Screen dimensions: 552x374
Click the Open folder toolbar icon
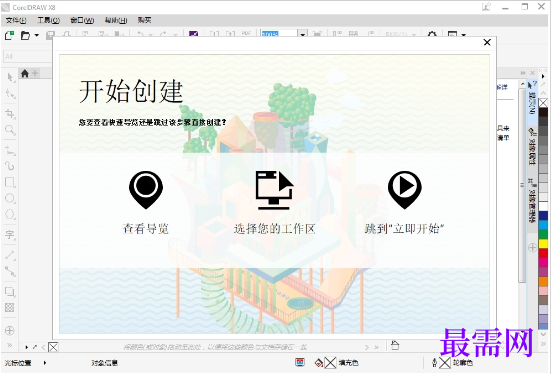26,35
